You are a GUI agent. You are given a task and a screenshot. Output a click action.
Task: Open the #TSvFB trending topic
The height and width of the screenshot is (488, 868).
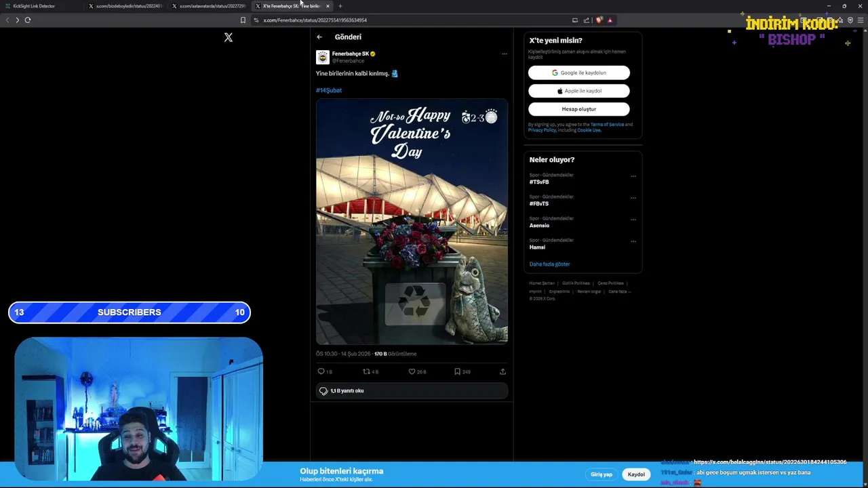click(539, 182)
